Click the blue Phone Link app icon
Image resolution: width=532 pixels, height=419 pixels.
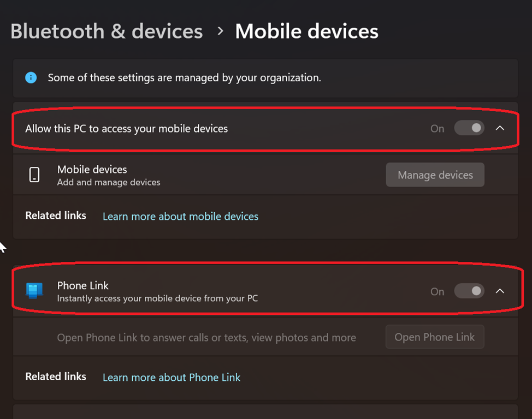[34, 291]
